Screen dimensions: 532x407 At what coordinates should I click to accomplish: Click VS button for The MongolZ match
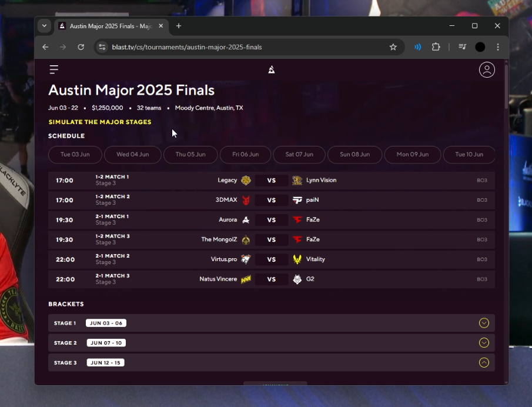[x=272, y=239]
